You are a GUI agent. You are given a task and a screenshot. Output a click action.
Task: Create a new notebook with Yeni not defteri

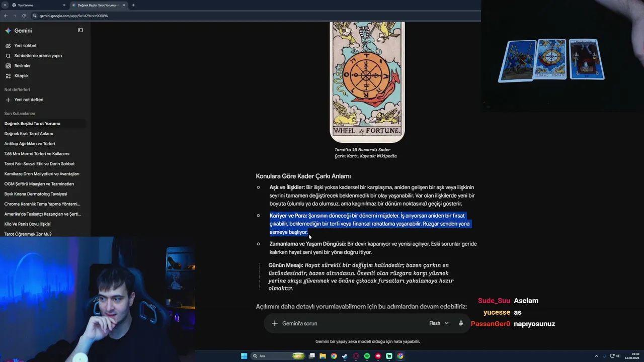click(24, 100)
